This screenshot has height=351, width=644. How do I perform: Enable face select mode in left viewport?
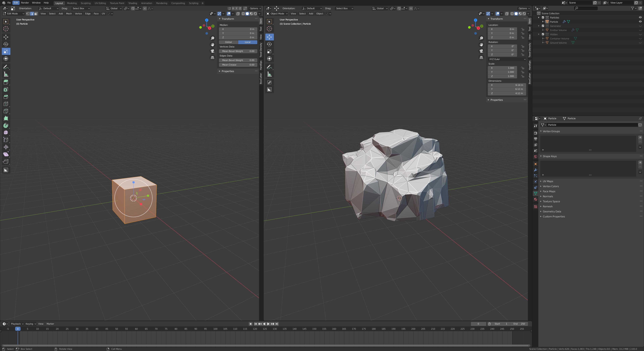click(36, 14)
